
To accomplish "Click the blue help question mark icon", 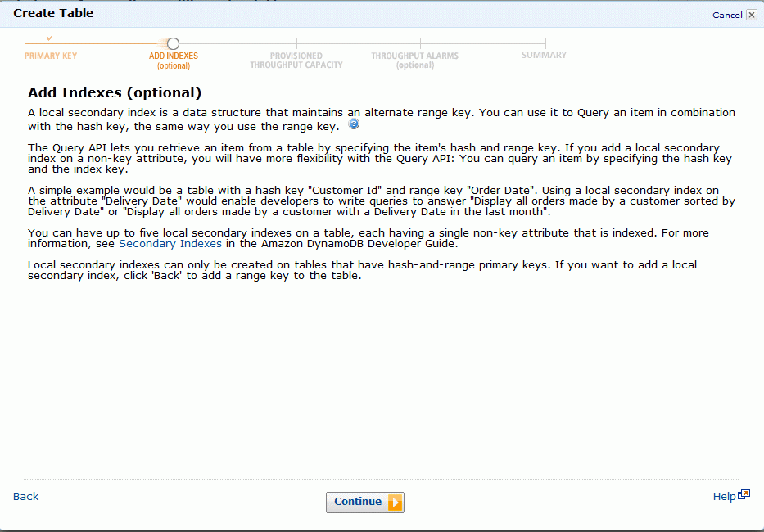I will pos(355,124).
